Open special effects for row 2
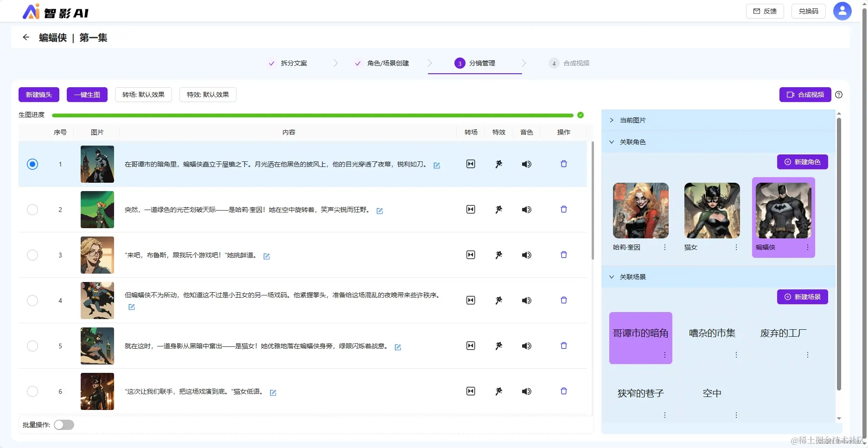Image resolution: width=868 pixels, height=448 pixels. pos(499,209)
